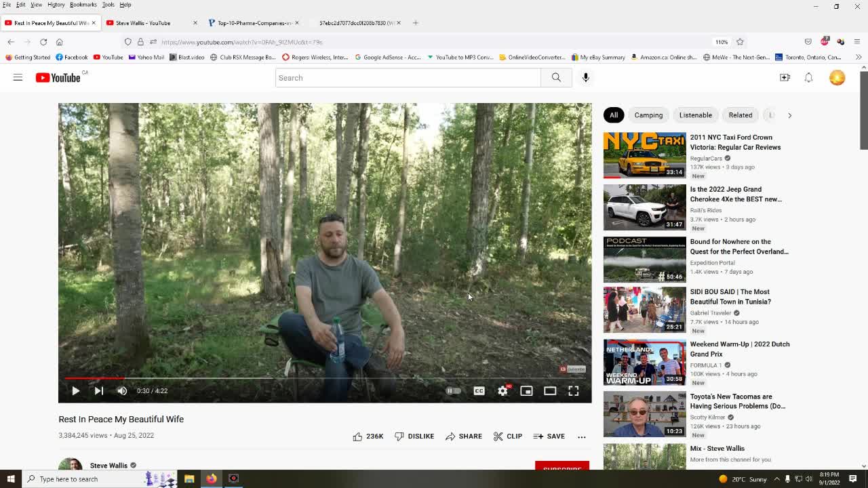Click the YouTube logo
This screenshot has width=868, height=488.
pos(59,78)
